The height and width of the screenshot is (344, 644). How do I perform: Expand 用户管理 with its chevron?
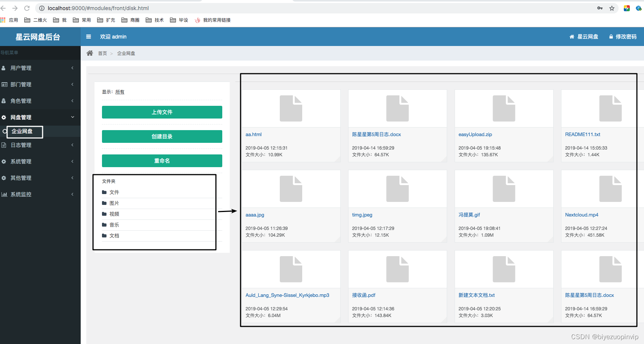point(72,68)
